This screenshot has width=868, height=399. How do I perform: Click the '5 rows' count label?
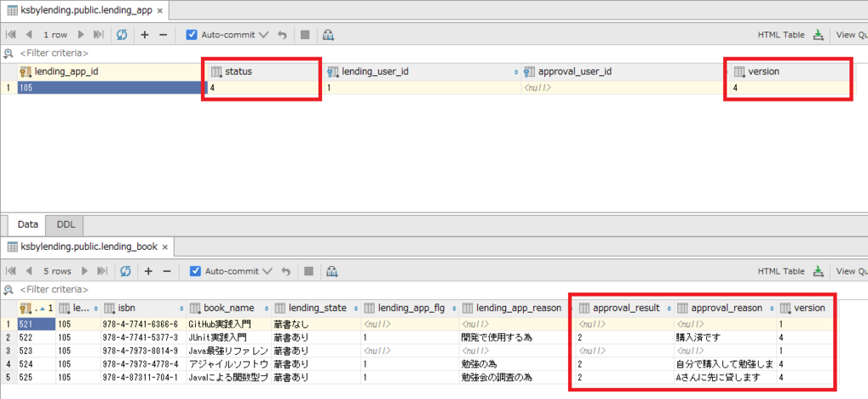tap(58, 271)
